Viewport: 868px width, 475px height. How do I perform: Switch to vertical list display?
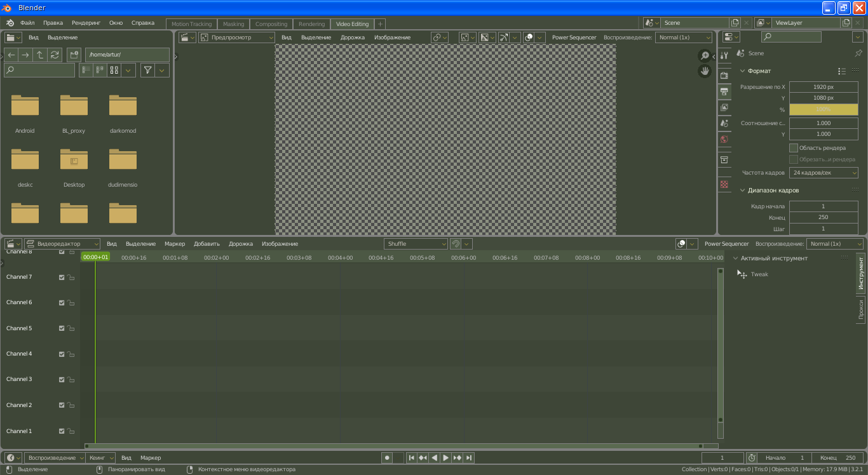click(86, 70)
